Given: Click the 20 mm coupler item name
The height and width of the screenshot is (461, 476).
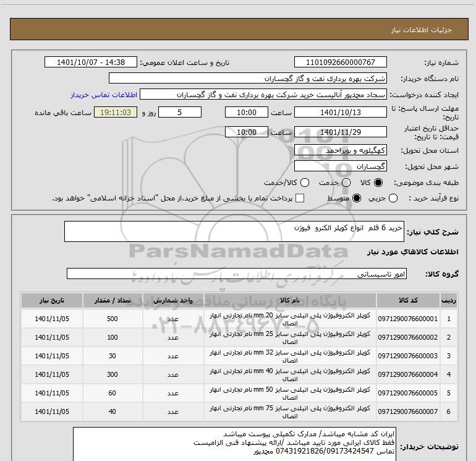Looking at the screenshot, I should [290, 319].
